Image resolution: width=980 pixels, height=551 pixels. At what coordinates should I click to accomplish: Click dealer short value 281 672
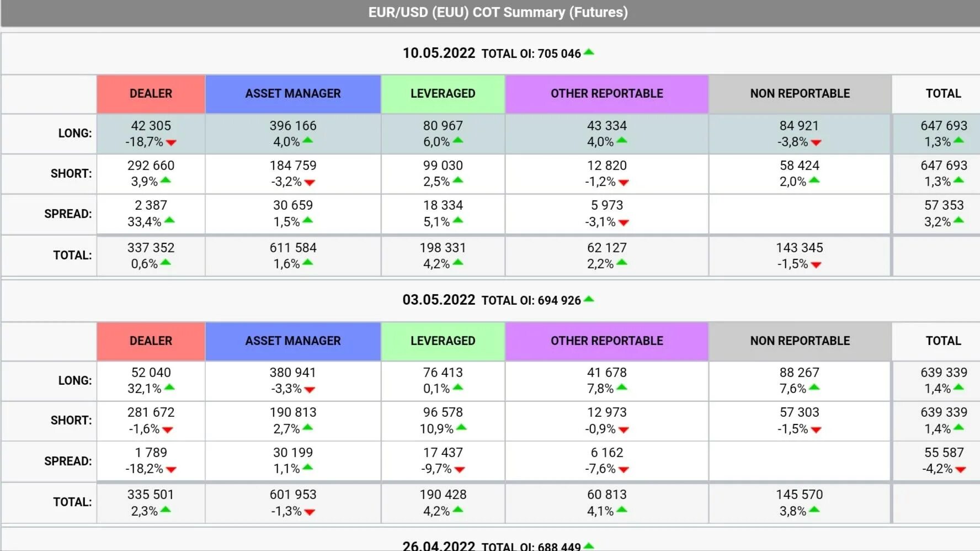click(151, 412)
